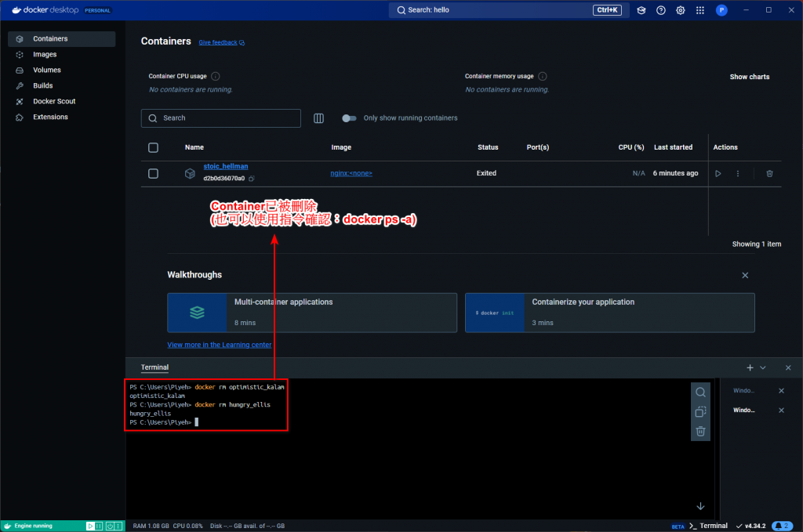The image size is (803, 532).
Task: Toggle Only show running containers
Action: coord(349,118)
